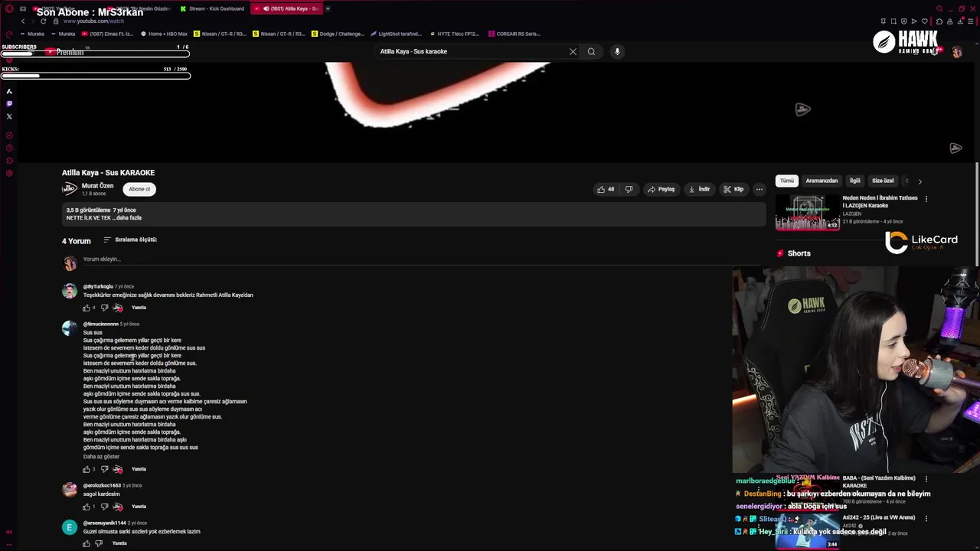
Task: Clear the YouTube search text
Action: click(x=573, y=51)
